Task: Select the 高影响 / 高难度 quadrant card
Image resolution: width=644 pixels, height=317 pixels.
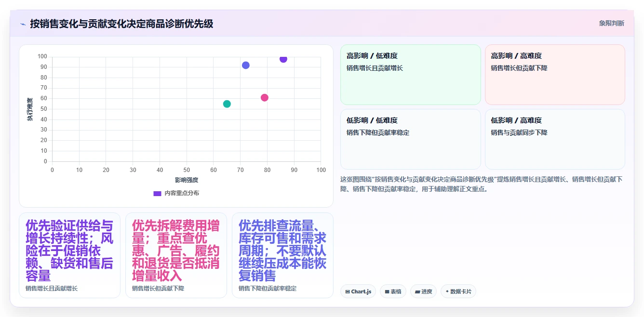Action: (x=555, y=75)
